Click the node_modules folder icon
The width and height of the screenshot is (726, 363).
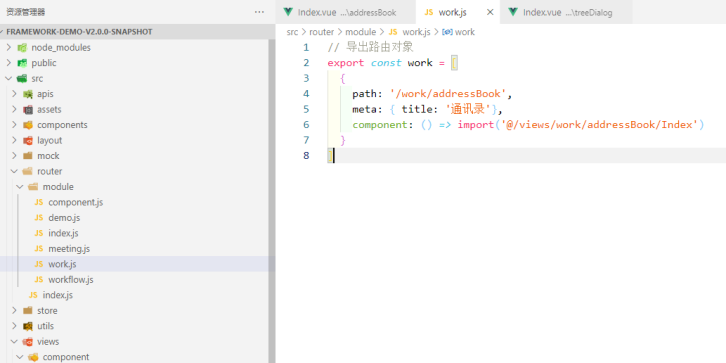22,48
